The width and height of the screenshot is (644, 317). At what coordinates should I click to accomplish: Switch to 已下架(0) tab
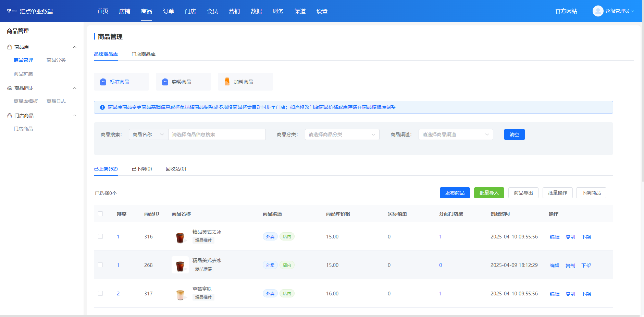(x=142, y=169)
